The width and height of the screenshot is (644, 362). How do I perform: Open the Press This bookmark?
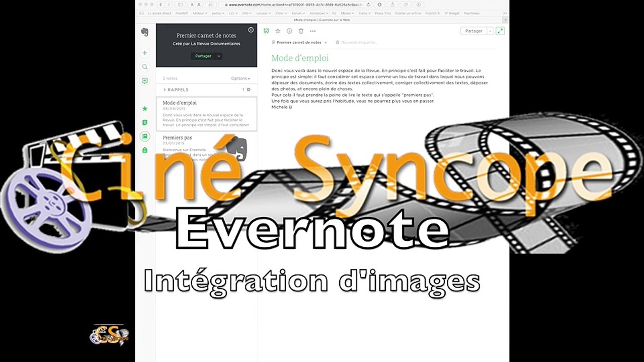tap(383, 13)
